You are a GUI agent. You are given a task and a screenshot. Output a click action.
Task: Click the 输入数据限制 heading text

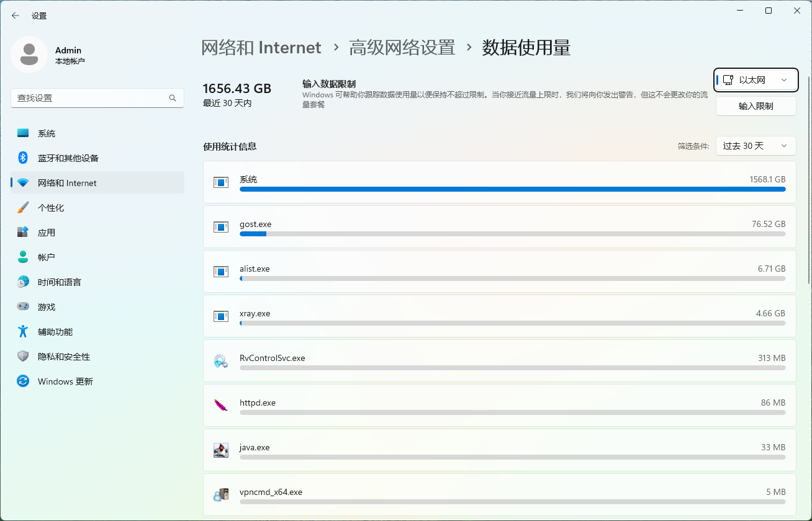(329, 84)
